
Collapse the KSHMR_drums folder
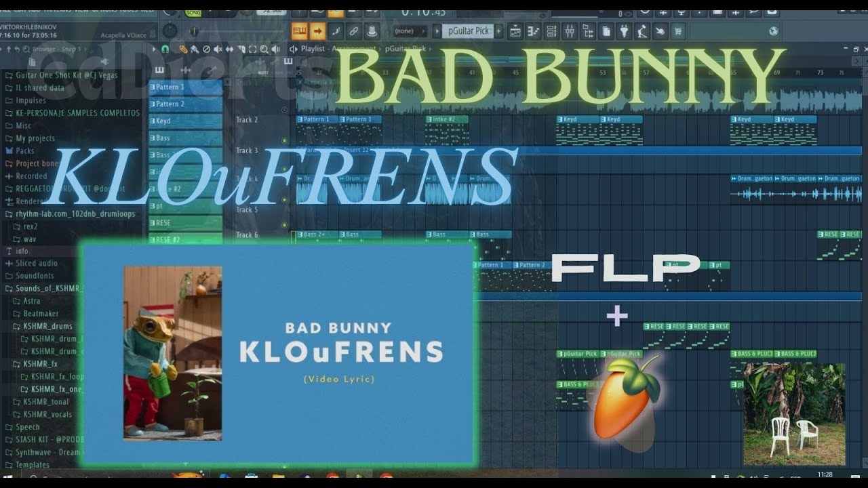point(47,326)
